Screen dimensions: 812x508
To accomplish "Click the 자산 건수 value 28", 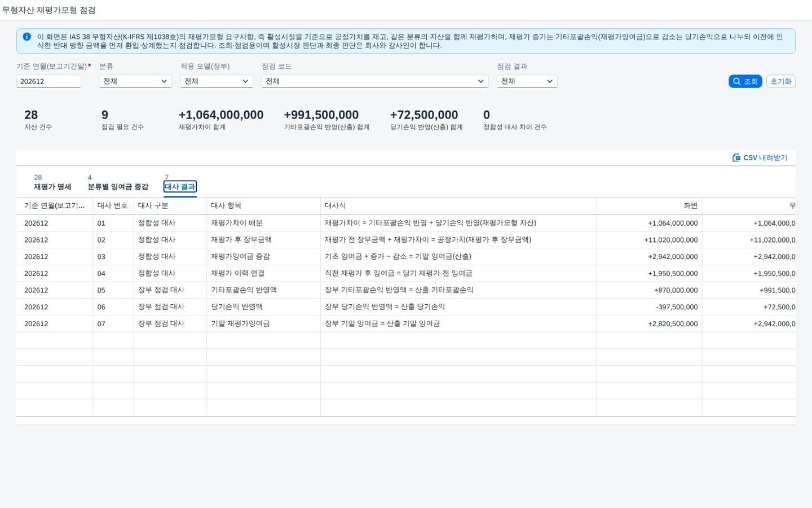I will point(31,115).
